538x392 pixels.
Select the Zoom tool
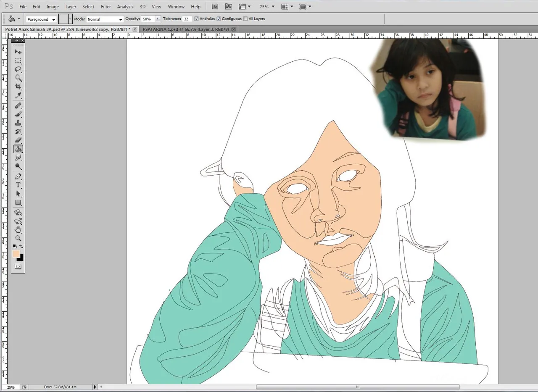(x=18, y=238)
